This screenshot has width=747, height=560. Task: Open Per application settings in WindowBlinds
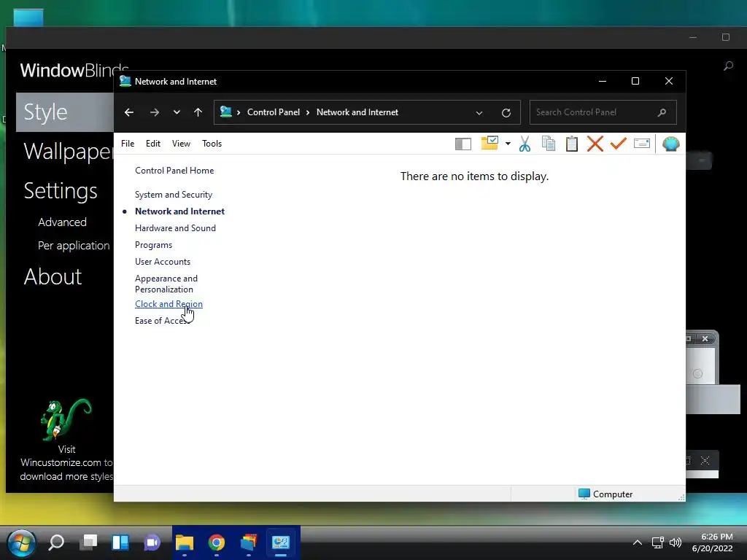pyautogui.click(x=74, y=246)
